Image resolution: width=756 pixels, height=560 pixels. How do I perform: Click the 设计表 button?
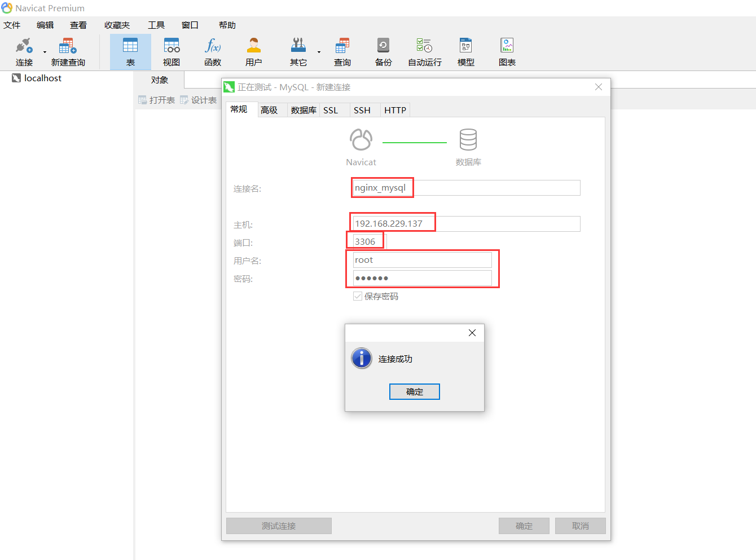(x=199, y=100)
